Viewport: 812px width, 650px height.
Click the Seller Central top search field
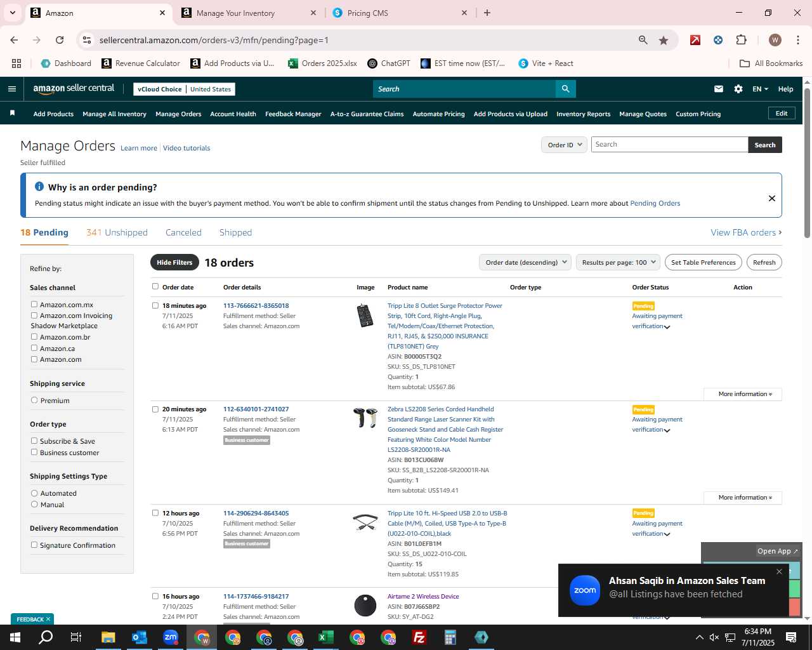464,89
